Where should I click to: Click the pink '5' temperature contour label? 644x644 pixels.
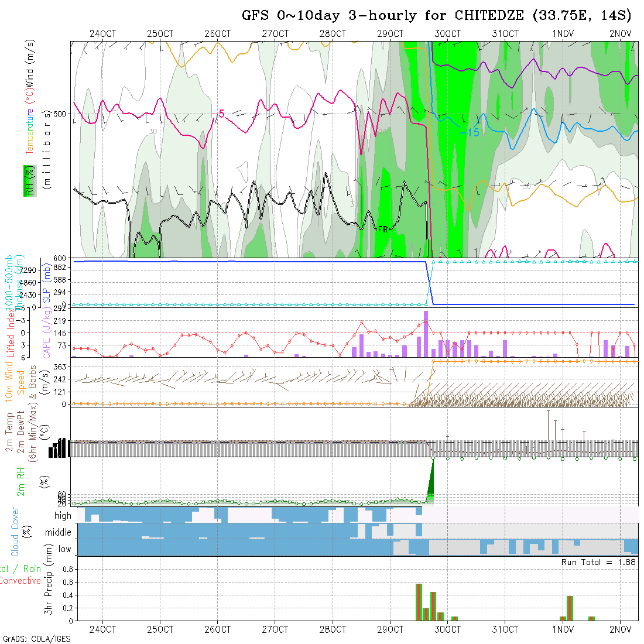tap(221, 114)
